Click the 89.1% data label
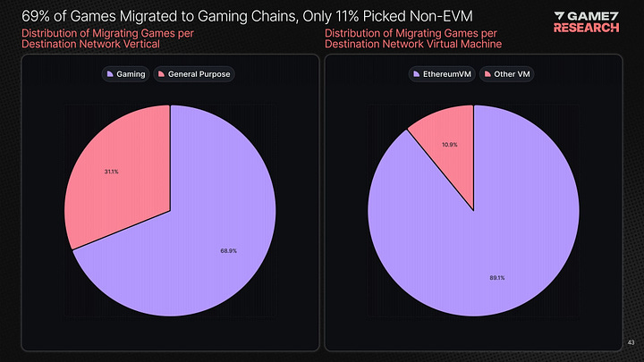 [x=497, y=278]
